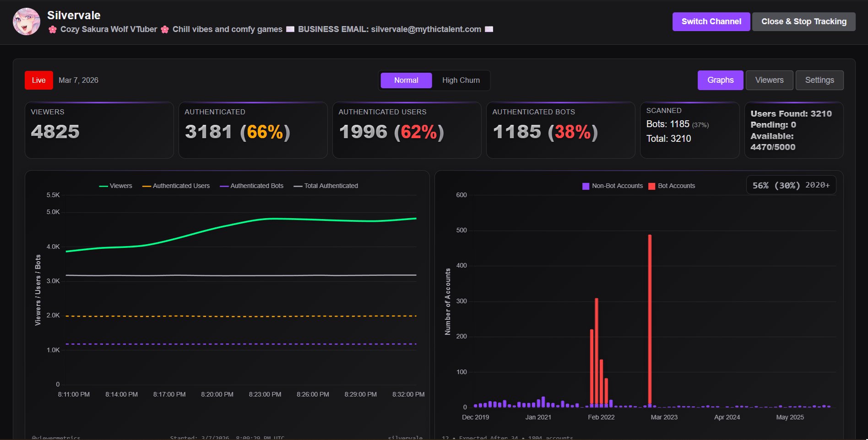Click the Silvervale channel avatar
This screenshot has height=440, width=868.
pos(27,21)
